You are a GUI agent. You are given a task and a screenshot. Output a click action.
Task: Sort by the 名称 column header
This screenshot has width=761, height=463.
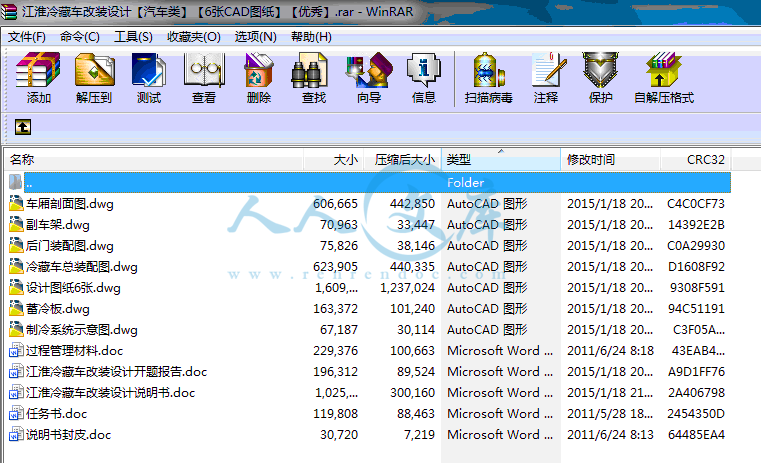(154, 160)
